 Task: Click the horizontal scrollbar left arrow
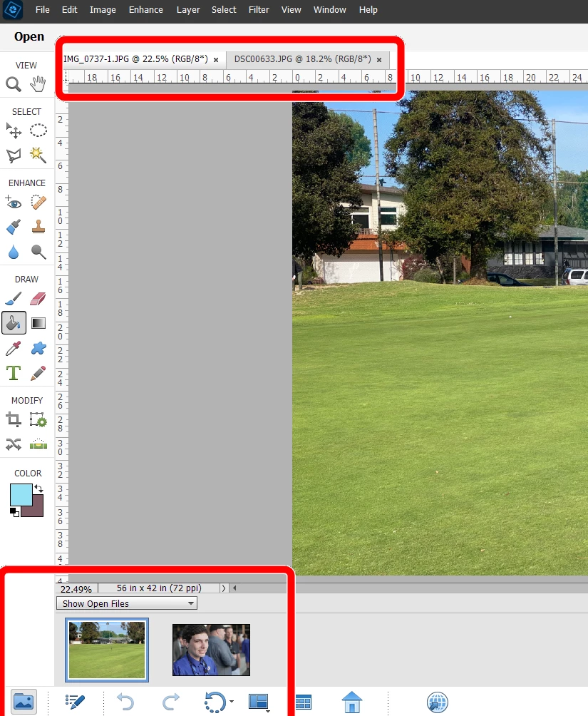pyautogui.click(x=234, y=588)
